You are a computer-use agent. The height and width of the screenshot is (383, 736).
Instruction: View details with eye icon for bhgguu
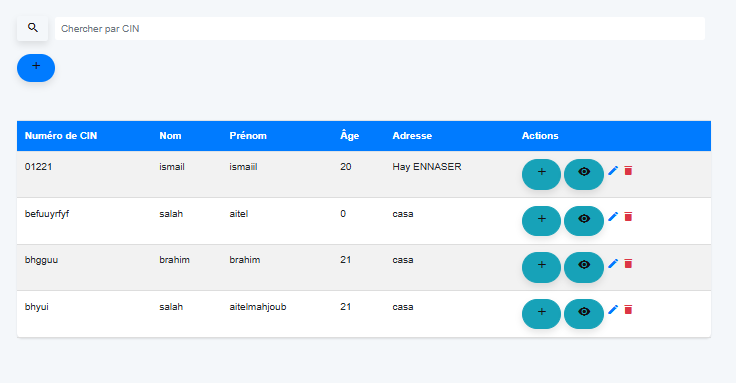click(583, 267)
